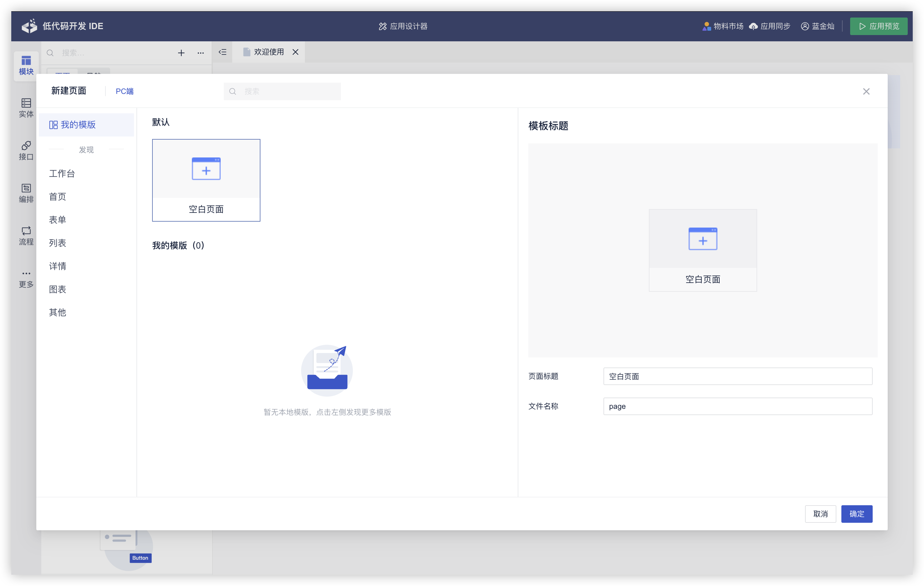Click the 取消 cancel button
The width and height of the screenshot is (924, 586).
(820, 514)
